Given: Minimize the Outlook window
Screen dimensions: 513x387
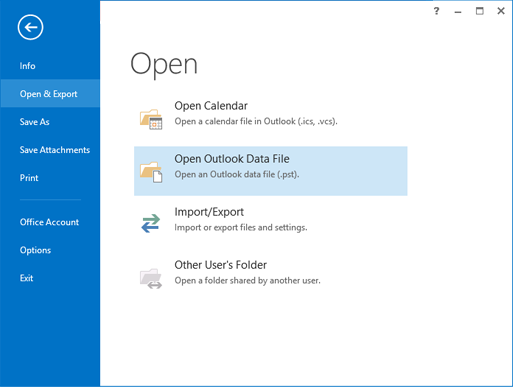Looking at the screenshot, I should tap(458, 12).
